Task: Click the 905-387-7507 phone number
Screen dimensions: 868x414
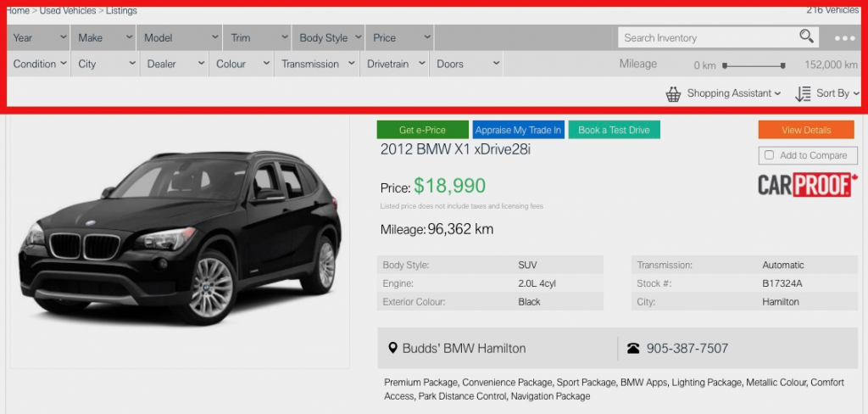Action: [x=687, y=348]
